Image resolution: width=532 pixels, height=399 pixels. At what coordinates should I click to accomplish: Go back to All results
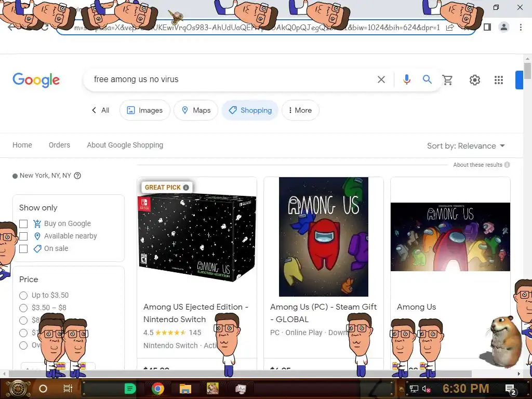(x=100, y=110)
